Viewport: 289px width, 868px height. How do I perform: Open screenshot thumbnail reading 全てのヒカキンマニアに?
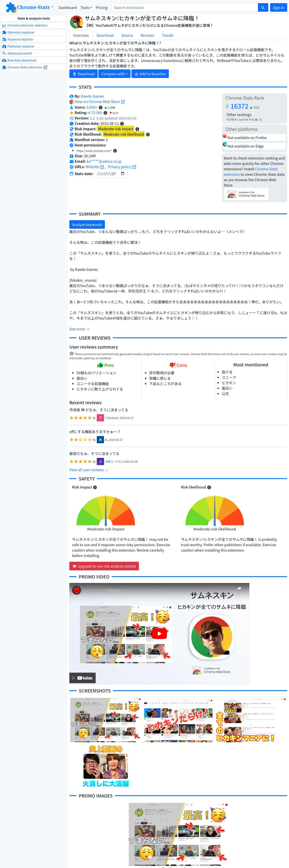251,720
